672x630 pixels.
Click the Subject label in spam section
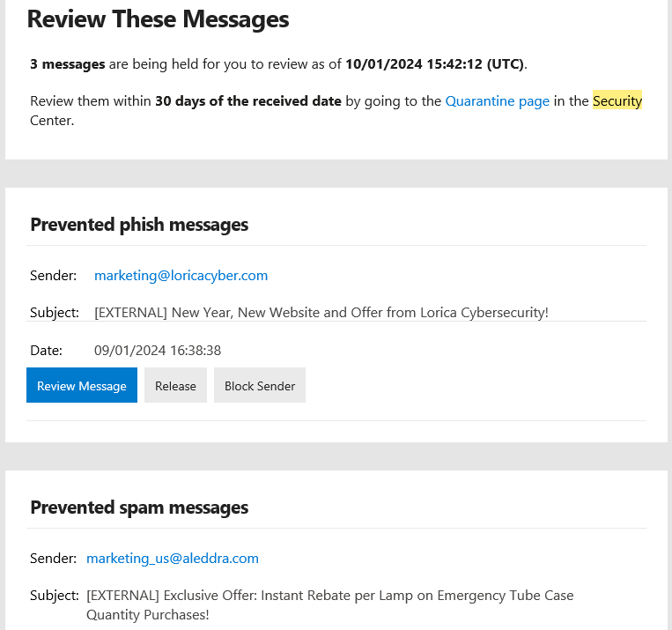(x=55, y=596)
